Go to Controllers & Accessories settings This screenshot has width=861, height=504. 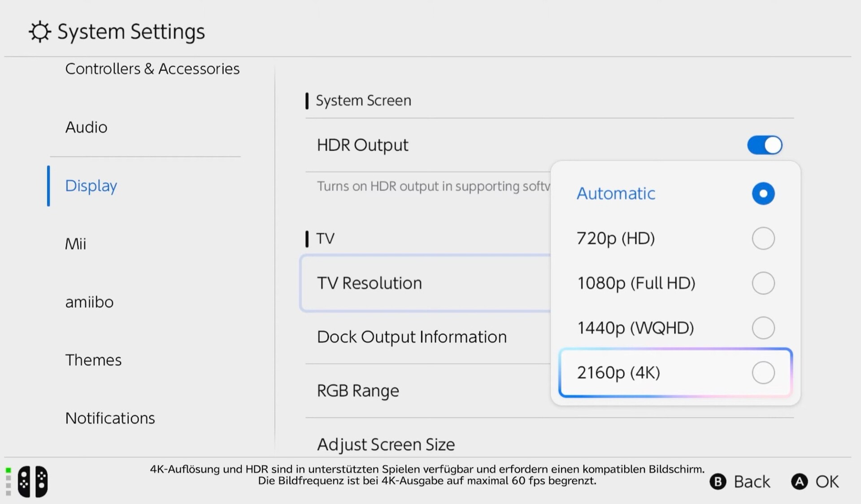tap(152, 69)
